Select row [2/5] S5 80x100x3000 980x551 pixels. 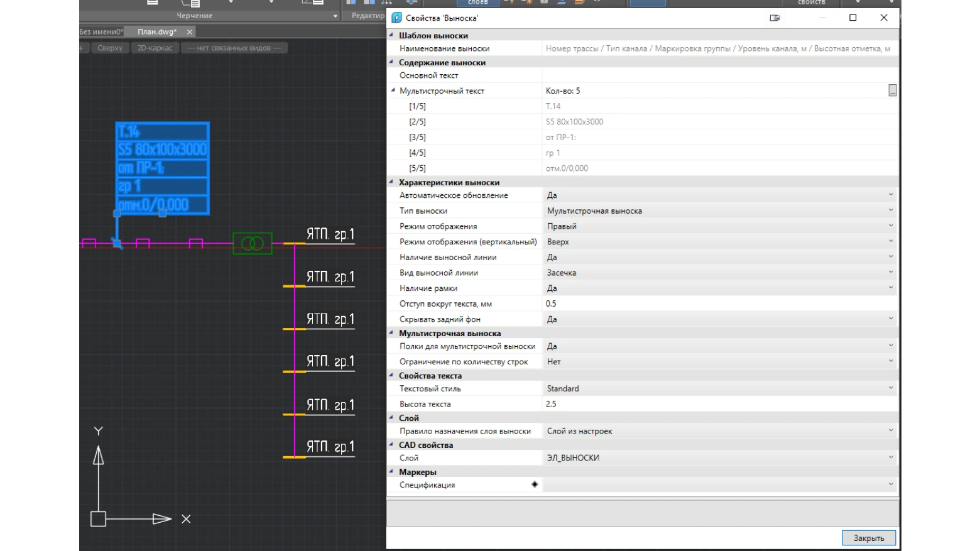[642, 122]
